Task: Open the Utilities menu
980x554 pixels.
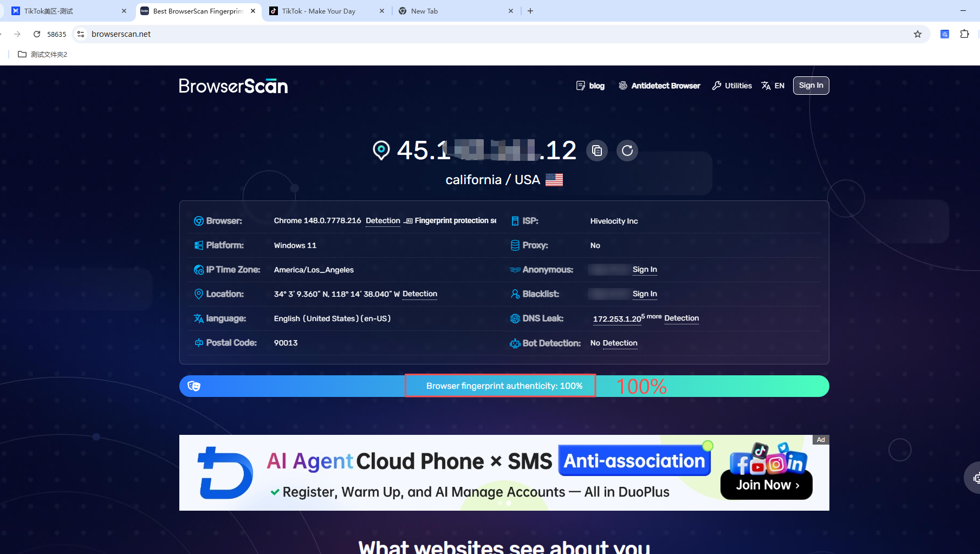Action: point(732,86)
